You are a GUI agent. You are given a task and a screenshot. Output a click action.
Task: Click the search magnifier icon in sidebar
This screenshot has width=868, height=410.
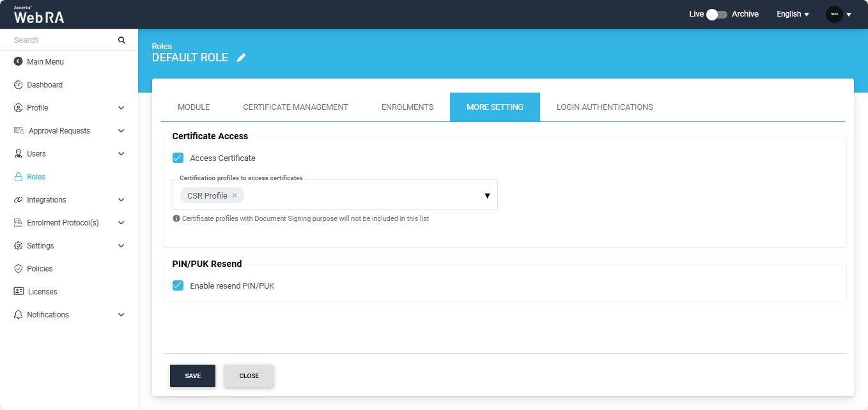coord(121,40)
